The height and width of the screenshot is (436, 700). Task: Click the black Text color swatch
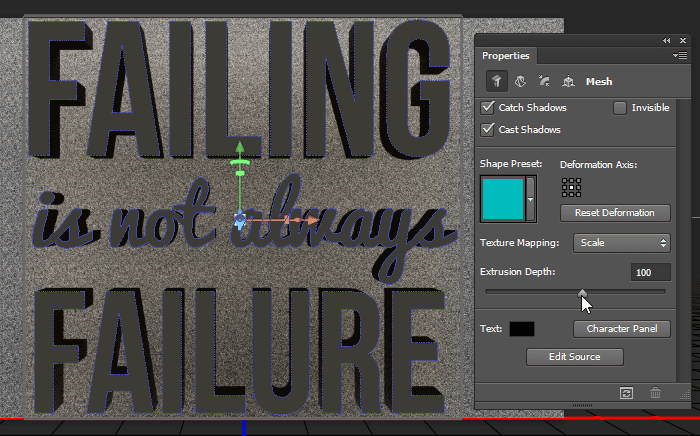coord(522,328)
